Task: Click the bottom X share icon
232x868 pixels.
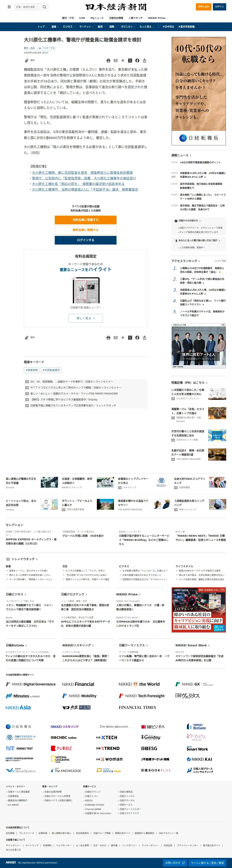Action: coord(130,338)
